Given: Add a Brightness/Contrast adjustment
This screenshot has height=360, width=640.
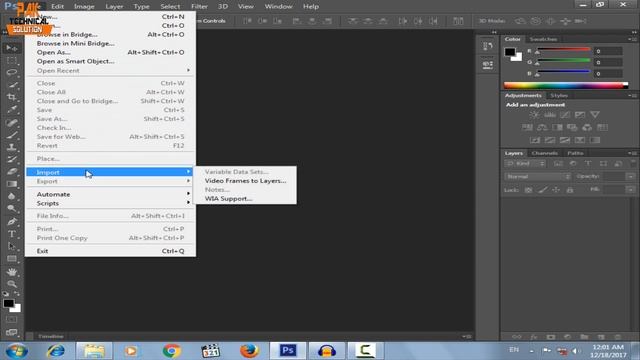Looking at the screenshot, I should [534, 115].
